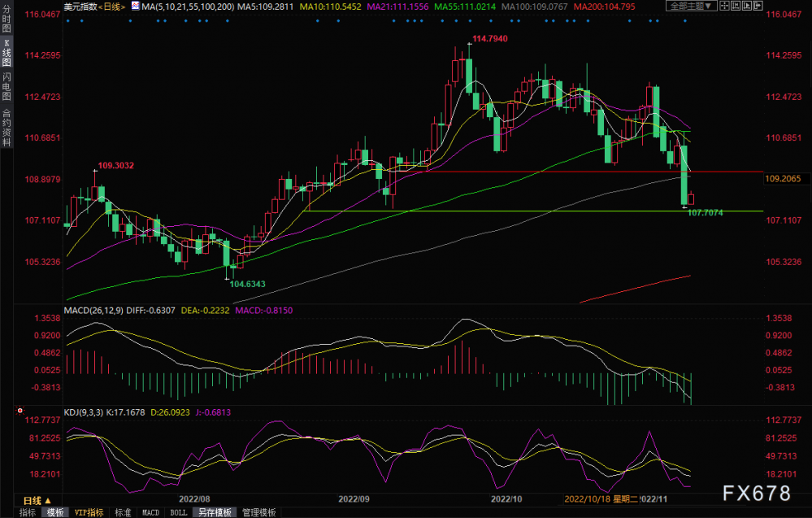Select the K线图 side tab
Viewport: 812px width, 518px height.
point(7,53)
